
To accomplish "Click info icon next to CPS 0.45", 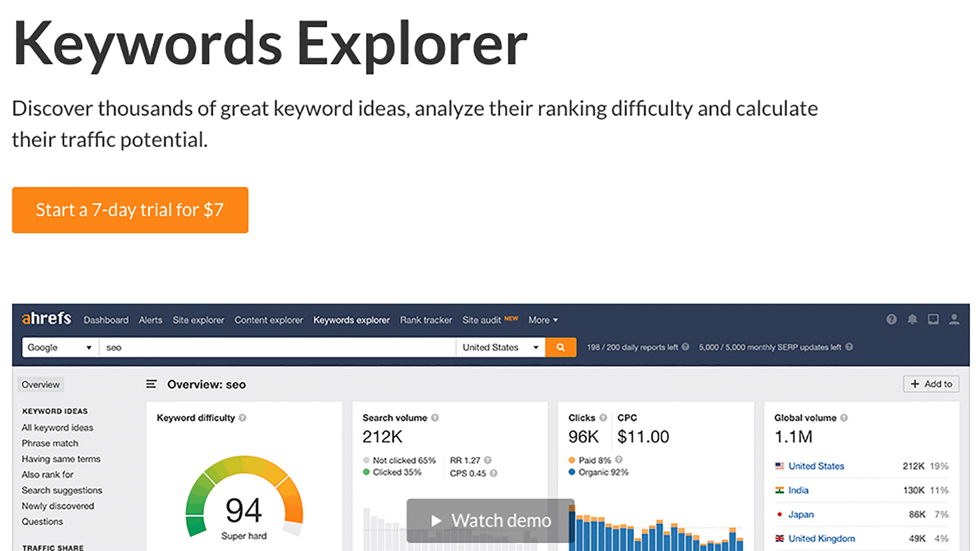I will coord(494,473).
